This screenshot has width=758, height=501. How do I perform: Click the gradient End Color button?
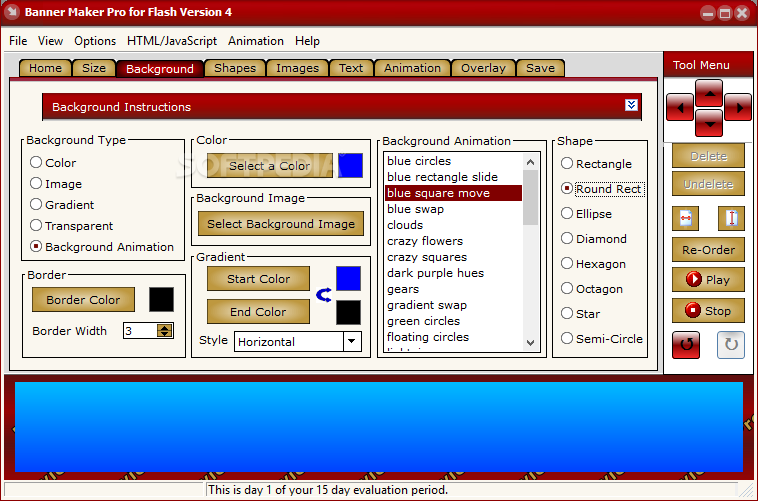[x=258, y=311]
